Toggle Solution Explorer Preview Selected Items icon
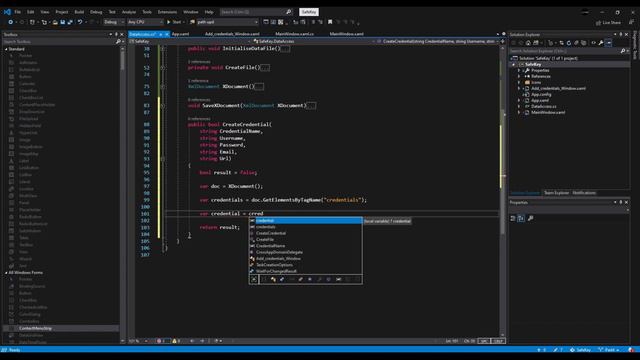640x360 pixels. click(609, 43)
